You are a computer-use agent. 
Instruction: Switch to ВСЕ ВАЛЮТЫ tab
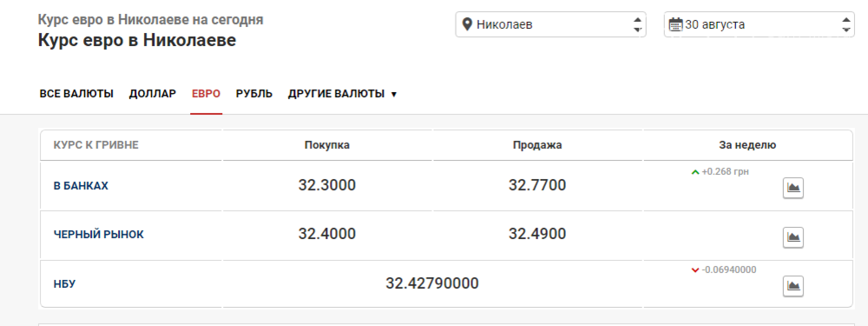point(76,94)
